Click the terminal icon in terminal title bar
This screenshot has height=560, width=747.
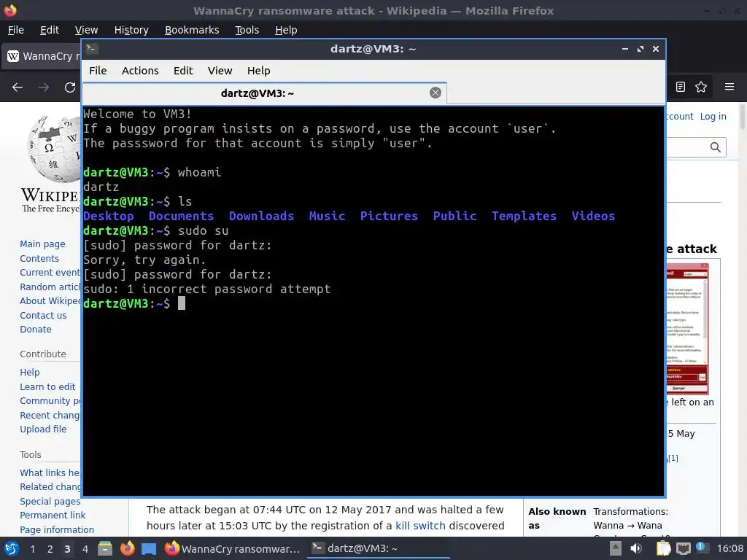click(x=92, y=48)
